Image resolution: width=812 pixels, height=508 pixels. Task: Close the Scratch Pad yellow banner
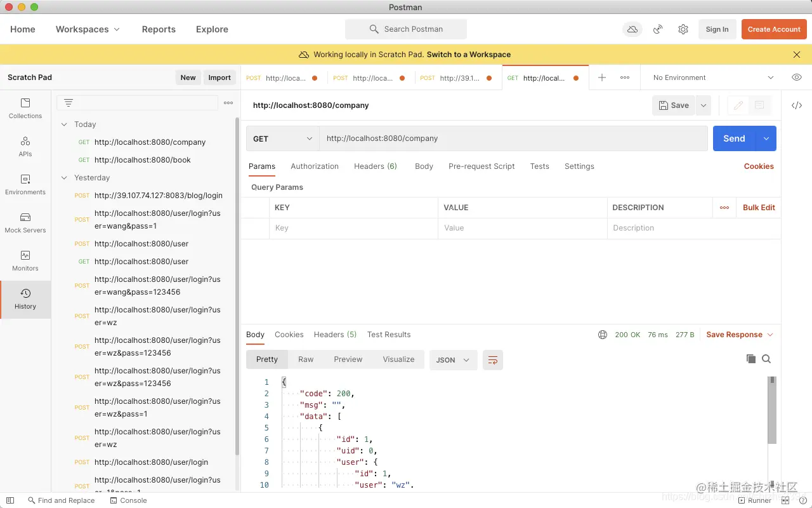[x=797, y=55]
